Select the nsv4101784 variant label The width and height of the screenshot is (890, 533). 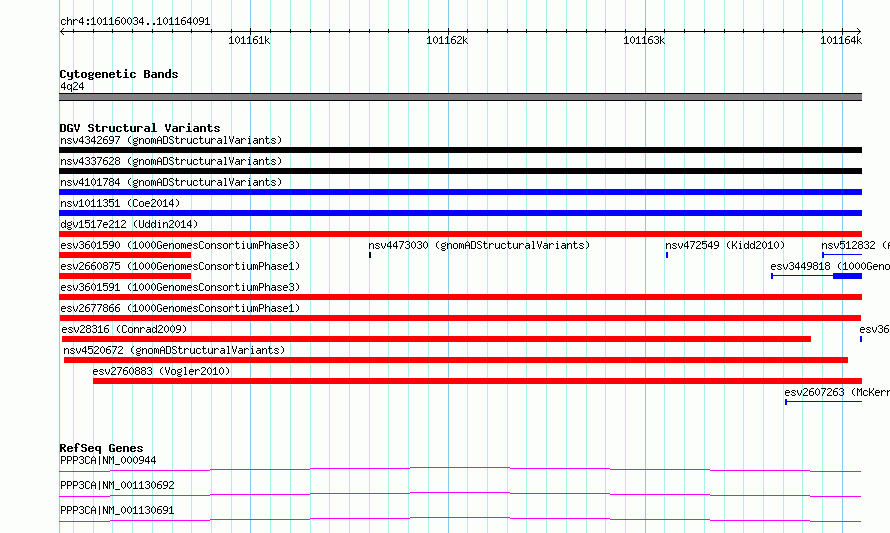coord(171,182)
